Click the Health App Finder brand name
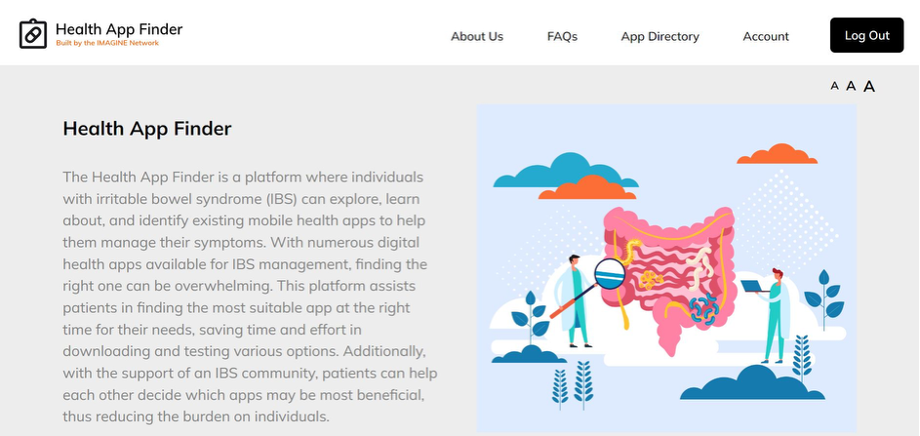 pos(119,29)
